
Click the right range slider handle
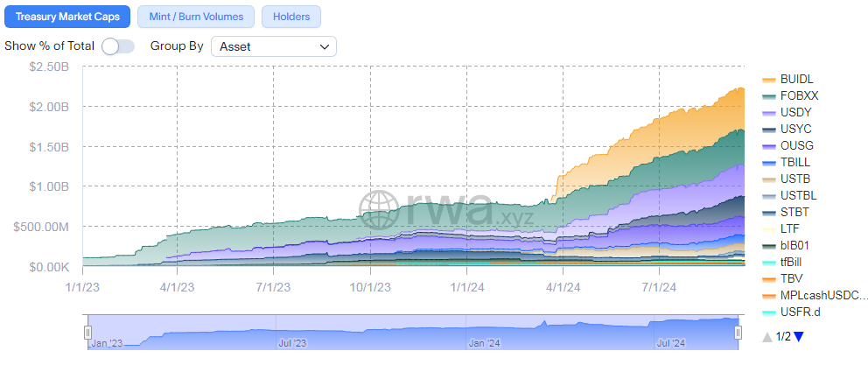[738, 333]
